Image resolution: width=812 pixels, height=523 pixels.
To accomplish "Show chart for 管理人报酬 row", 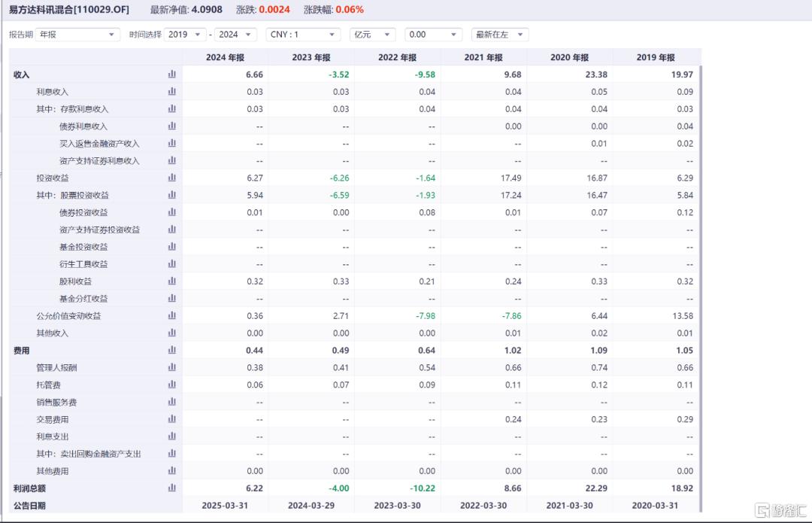I will point(172,367).
